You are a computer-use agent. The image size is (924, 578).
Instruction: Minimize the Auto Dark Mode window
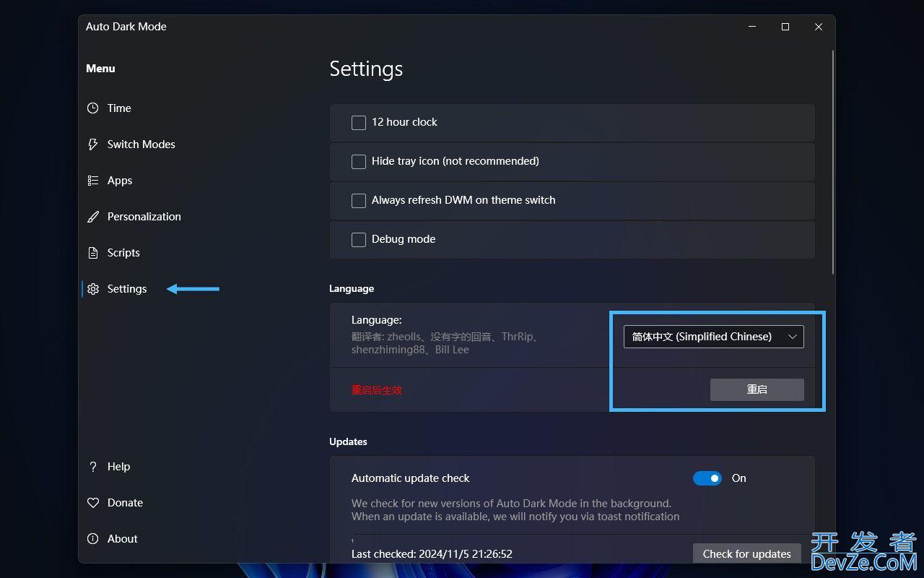tap(752, 27)
